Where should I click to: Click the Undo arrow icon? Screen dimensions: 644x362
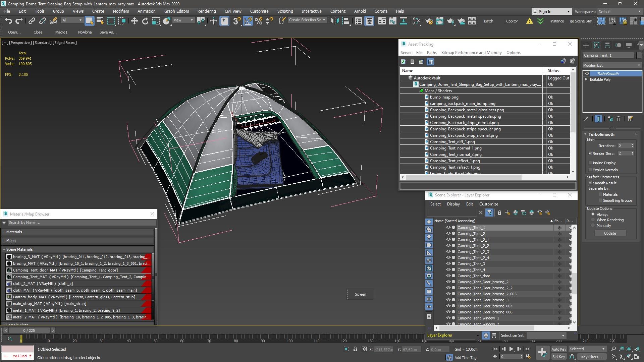point(8,21)
